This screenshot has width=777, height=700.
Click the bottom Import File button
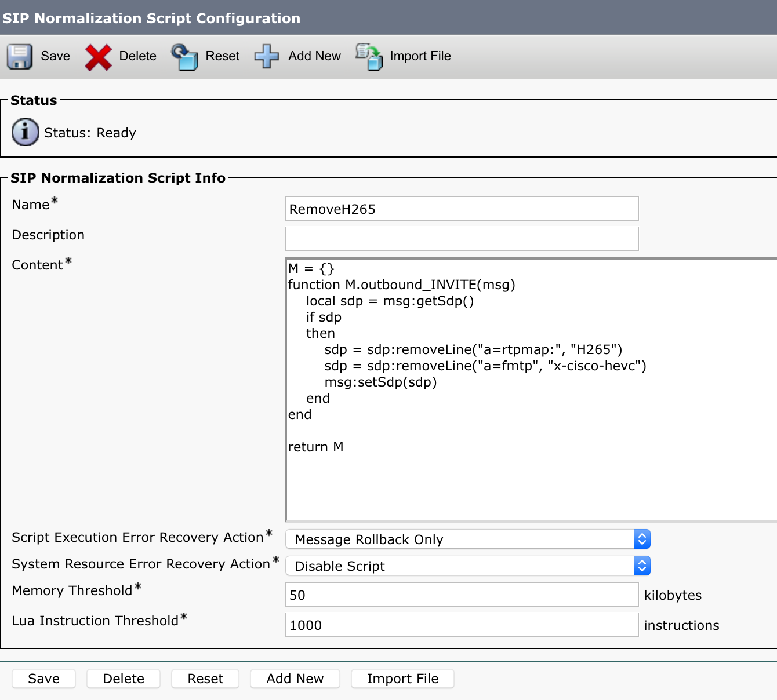click(x=402, y=679)
